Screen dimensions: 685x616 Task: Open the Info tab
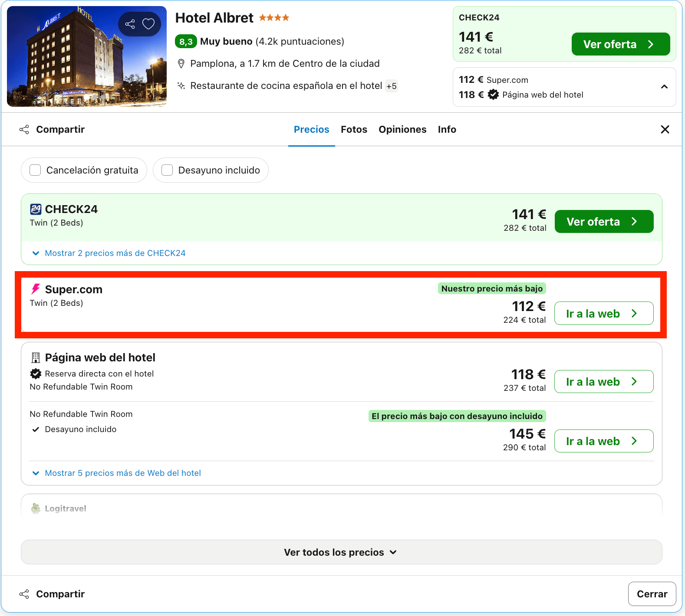[x=447, y=129]
